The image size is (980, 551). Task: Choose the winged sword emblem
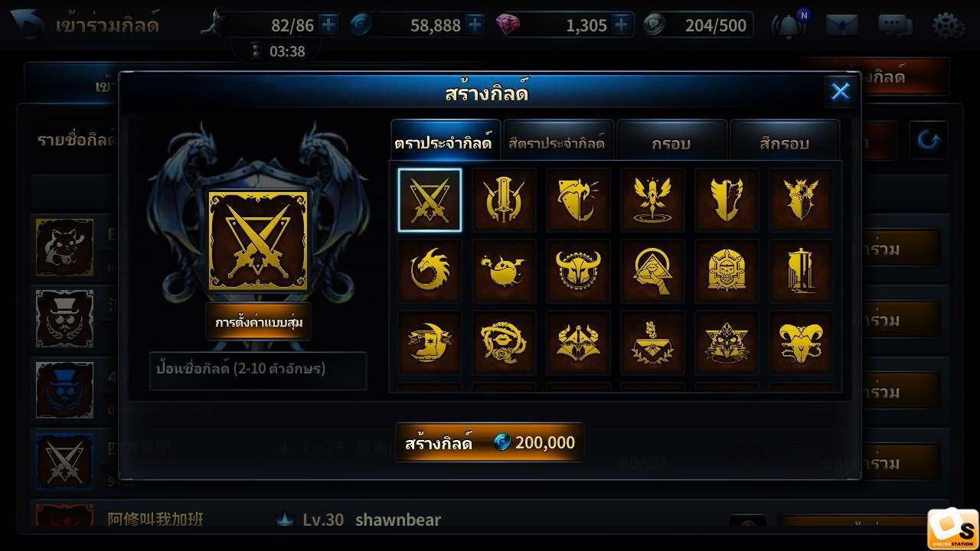coord(652,200)
